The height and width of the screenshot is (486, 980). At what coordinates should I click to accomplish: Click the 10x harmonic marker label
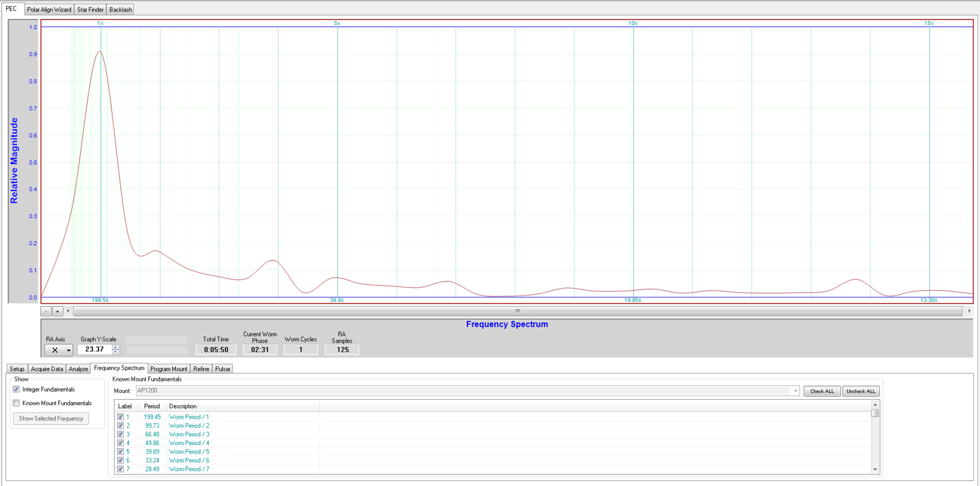click(x=633, y=23)
